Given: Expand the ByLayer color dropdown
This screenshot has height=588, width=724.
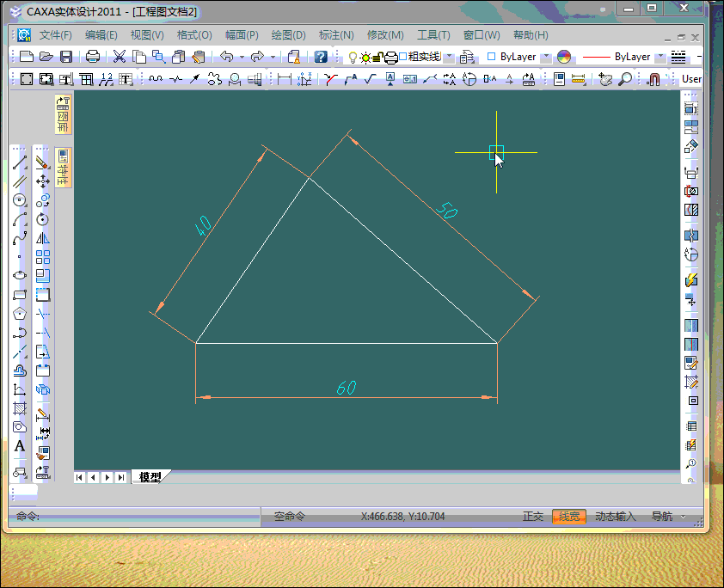Looking at the screenshot, I should tap(546, 57).
